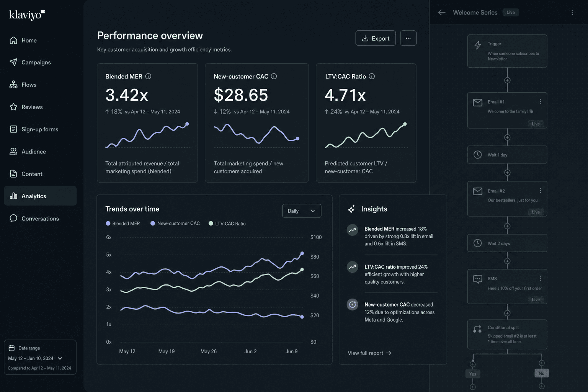Click New-customer CAC insight target icon
Screen dimensions: 588x392
click(x=352, y=304)
